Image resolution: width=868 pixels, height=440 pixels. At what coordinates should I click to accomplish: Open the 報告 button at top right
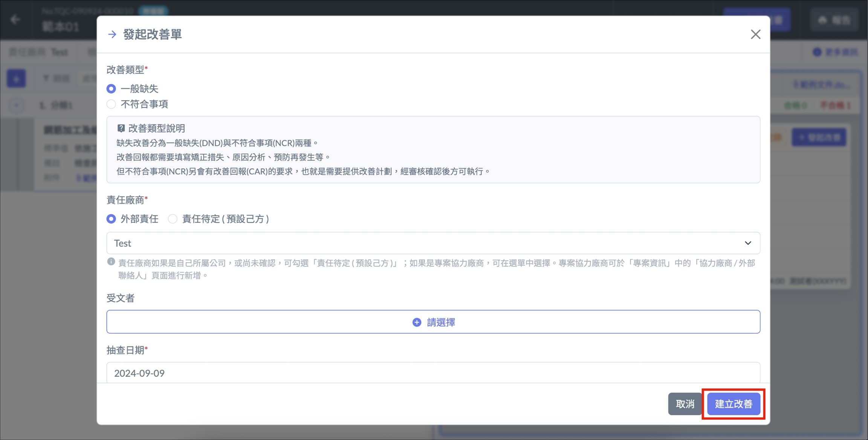[x=834, y=20]
